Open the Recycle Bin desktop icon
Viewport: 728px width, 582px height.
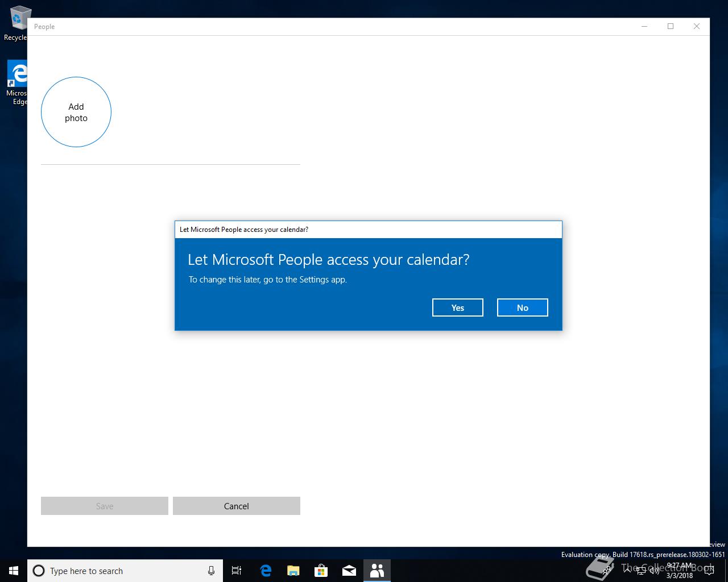16,23
